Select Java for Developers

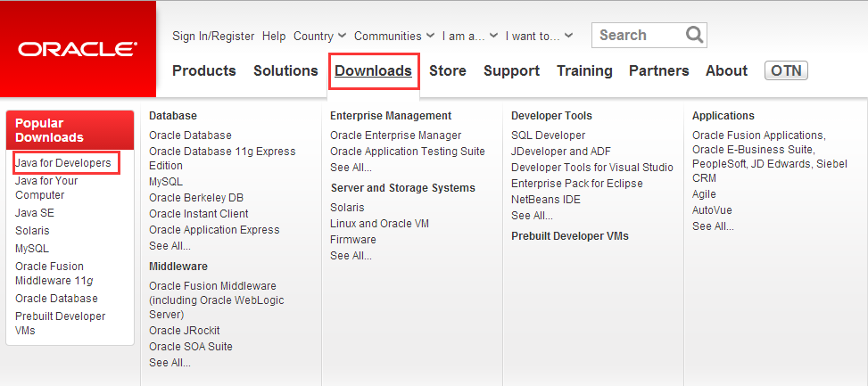[x=63, y=163]
